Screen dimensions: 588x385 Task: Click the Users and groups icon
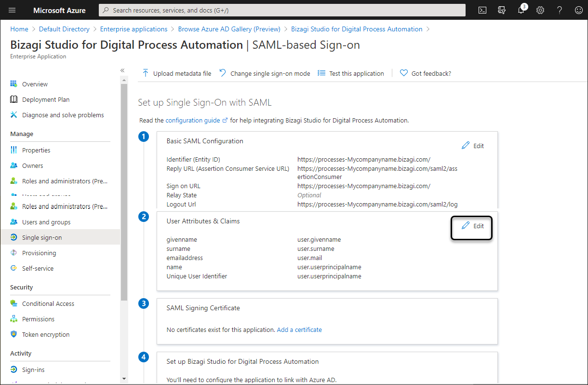tap(13, 222)
